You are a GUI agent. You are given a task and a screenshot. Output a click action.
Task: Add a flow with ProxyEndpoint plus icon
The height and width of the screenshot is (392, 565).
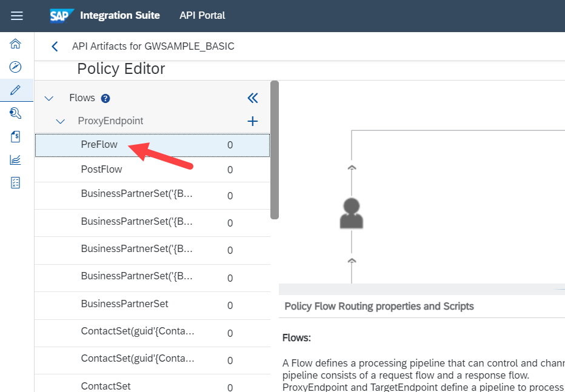253,121
